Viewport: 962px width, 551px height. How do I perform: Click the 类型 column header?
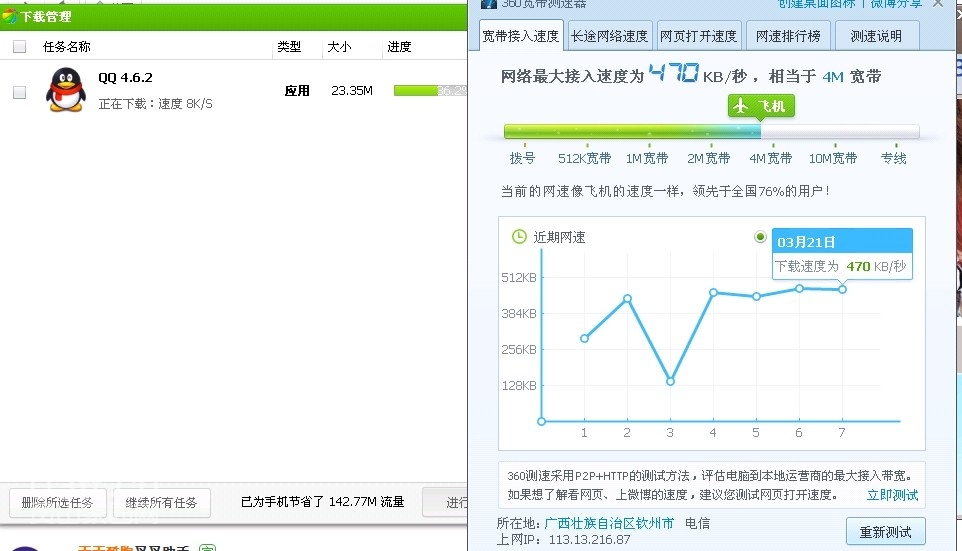click(x=289, y=47)
